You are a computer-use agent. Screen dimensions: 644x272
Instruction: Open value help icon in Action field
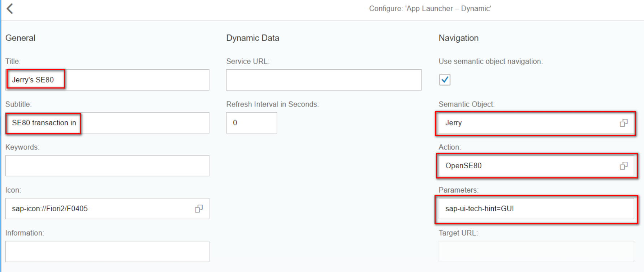pos(623,166)
